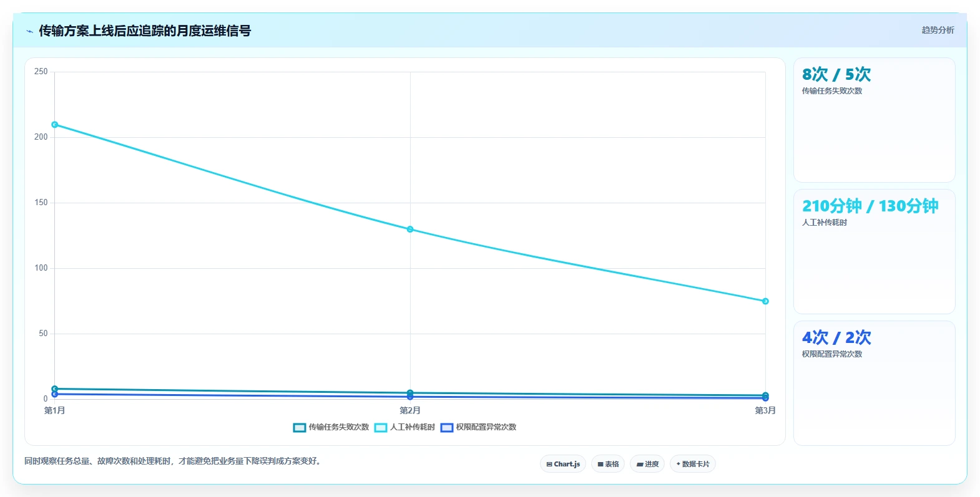Click the 4次 / 2次 card value
The height and width of the screenshot is (497, 980).
(836, 338)
